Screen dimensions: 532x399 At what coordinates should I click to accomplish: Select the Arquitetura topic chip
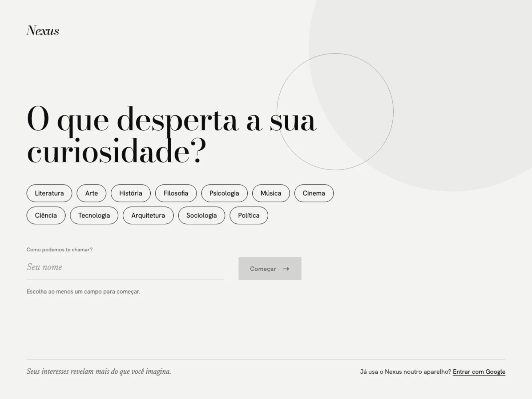(148, 215)
